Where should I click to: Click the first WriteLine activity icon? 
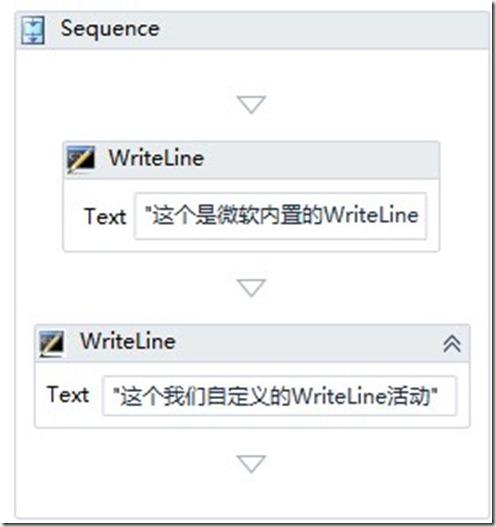pyautogui.click(x=81, y=159)
